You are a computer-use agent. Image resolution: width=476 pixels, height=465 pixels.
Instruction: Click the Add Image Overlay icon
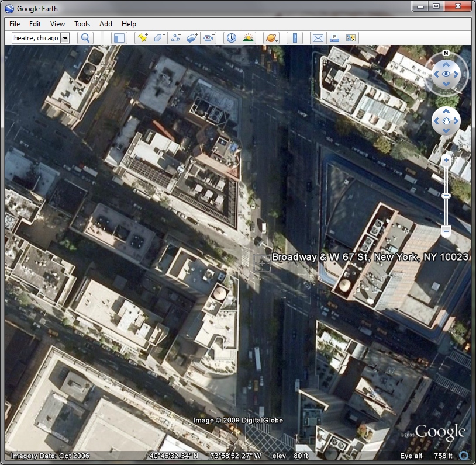coord(192,38)
